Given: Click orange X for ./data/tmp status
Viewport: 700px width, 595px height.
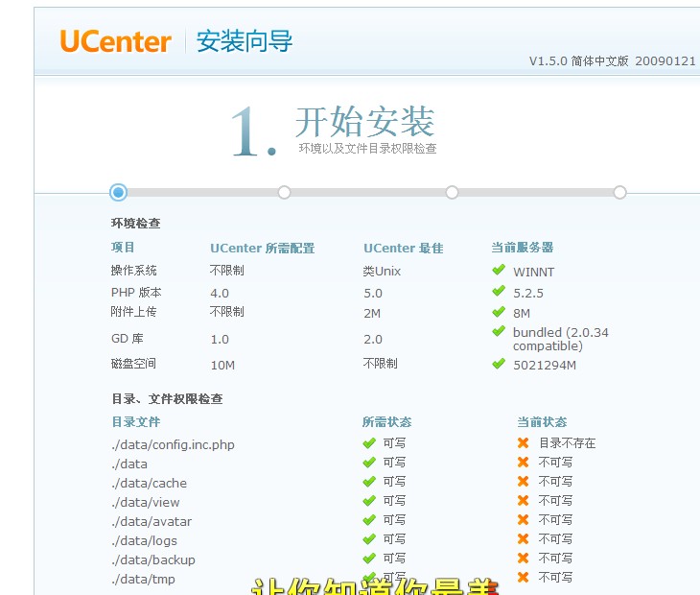Looking at the screenshot, I should 523,577.
